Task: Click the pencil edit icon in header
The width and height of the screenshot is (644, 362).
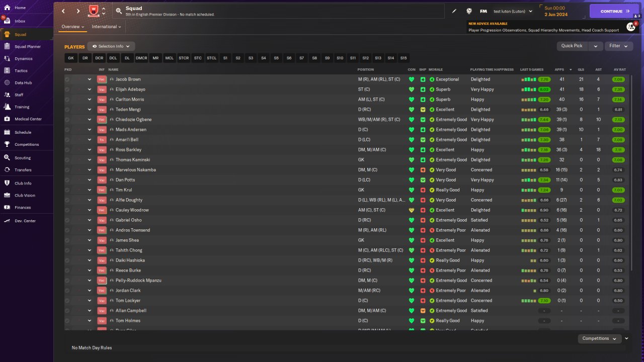Action: pyautogui.click(x=454, y=11)
